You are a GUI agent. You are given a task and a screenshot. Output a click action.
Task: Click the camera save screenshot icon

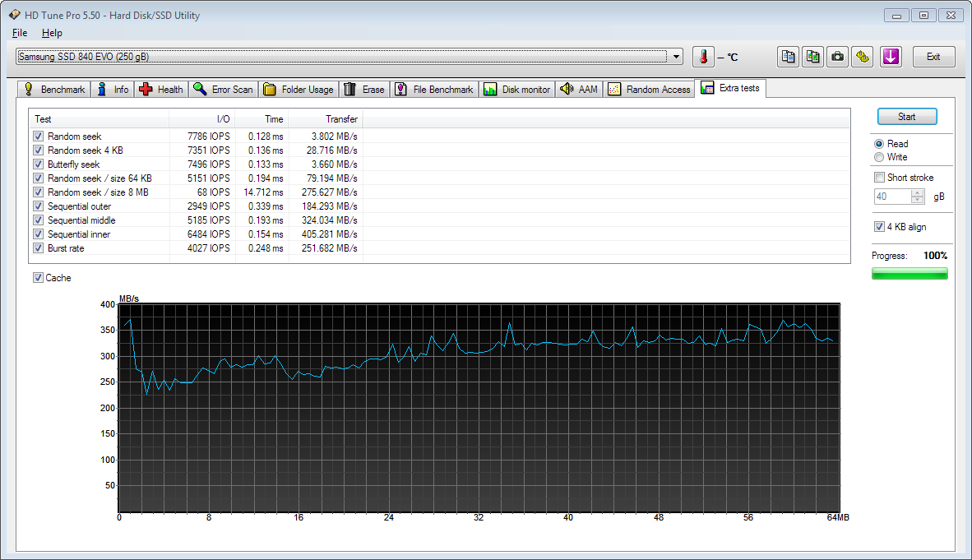pos(837,57)
